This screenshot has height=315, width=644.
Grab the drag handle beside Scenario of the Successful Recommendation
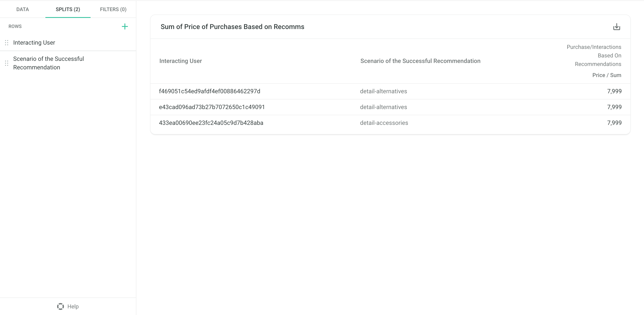pyautogui.click(x=7, y=63)
